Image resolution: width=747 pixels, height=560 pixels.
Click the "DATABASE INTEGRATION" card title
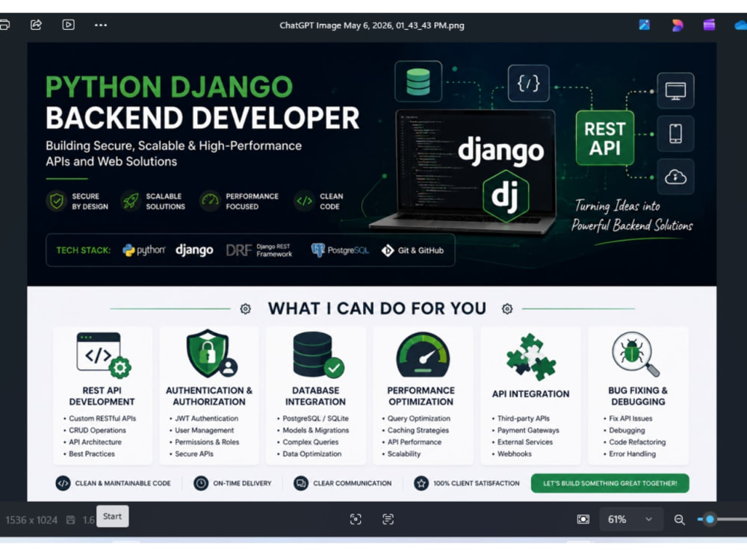tap(315, 396)
